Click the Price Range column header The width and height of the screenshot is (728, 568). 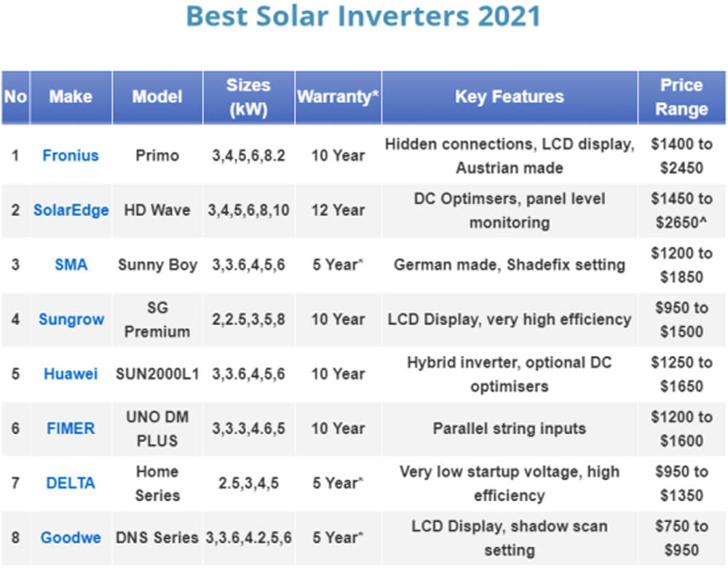pyautogui.click(x=681, y=98)
